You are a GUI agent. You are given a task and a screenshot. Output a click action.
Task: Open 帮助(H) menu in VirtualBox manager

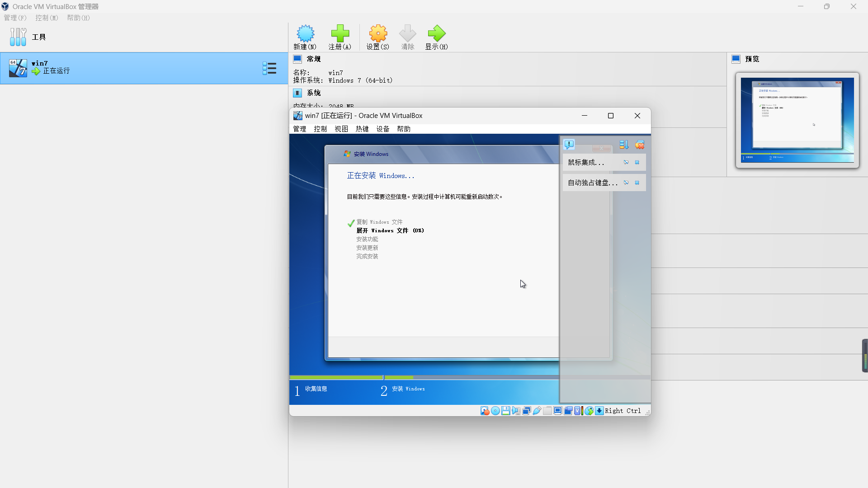pos(79,18)
